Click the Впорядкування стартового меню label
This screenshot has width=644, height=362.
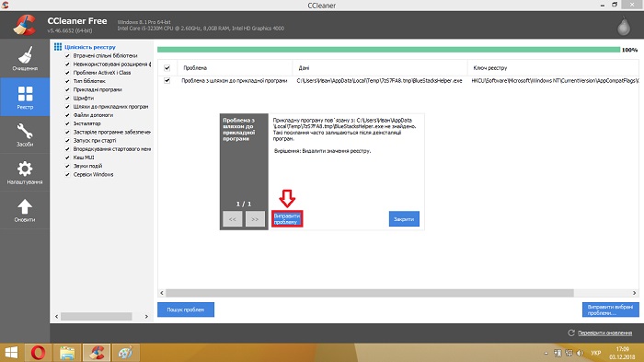(x=111, y=149)
